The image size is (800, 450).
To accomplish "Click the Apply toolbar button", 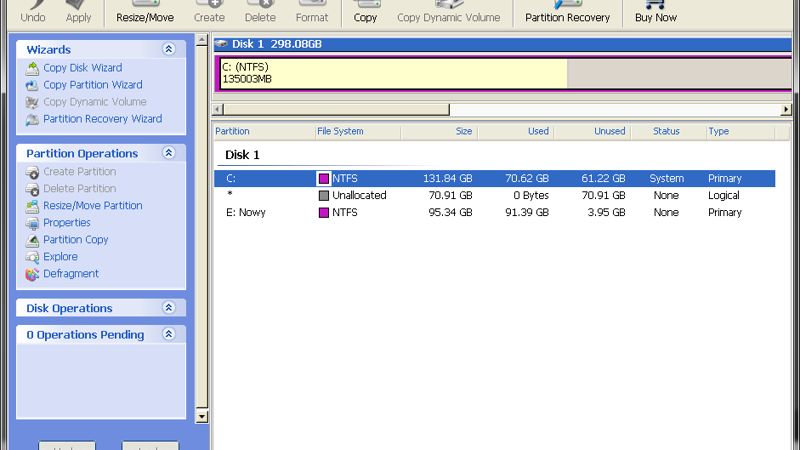I will click(78, 13).
